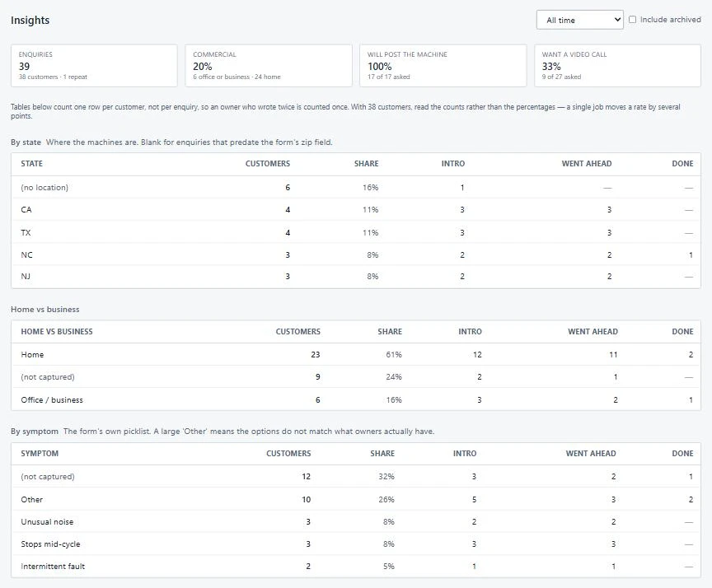
Task: Click INTRO header in Home vs business table
Action: click(x=470, y=332)
